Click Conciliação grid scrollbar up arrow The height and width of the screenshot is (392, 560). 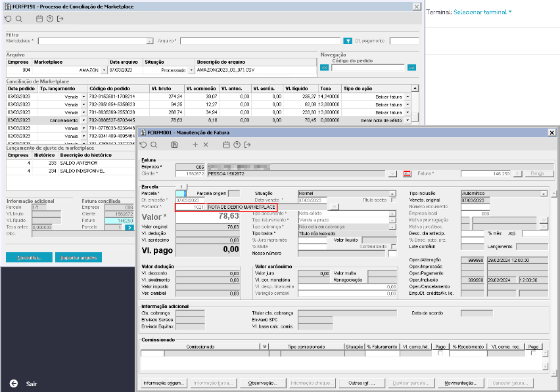click(415, 88)
